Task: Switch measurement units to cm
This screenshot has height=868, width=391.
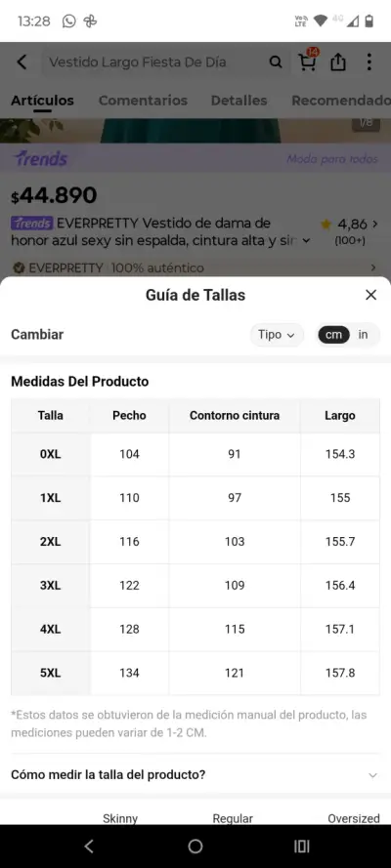Action: tap(333, 335)
